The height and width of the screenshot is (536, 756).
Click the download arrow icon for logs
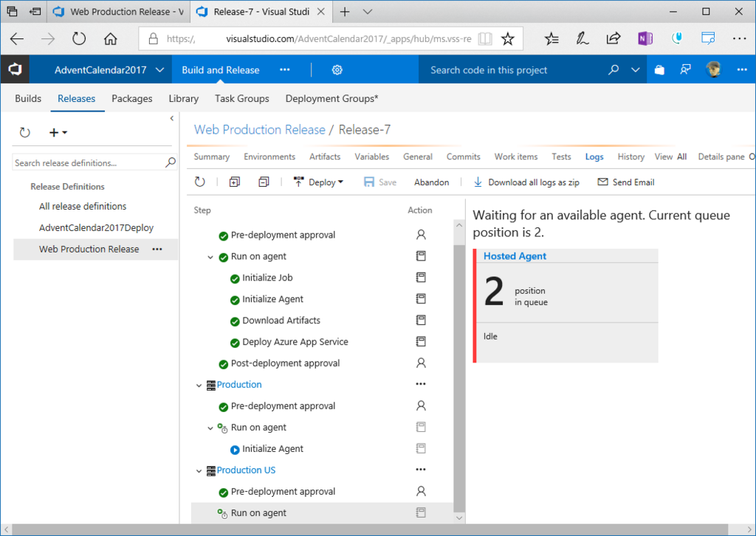[478, 182]
